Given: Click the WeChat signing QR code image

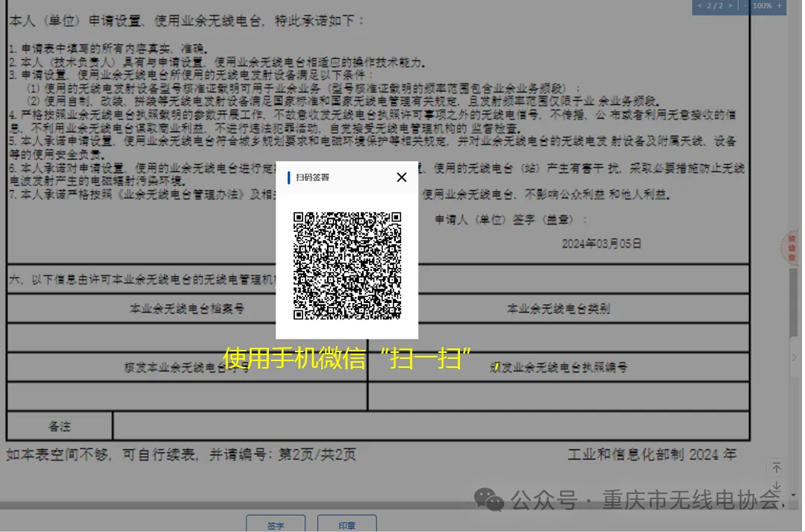Looking at the screenshot, I should [x=347, y=266].
